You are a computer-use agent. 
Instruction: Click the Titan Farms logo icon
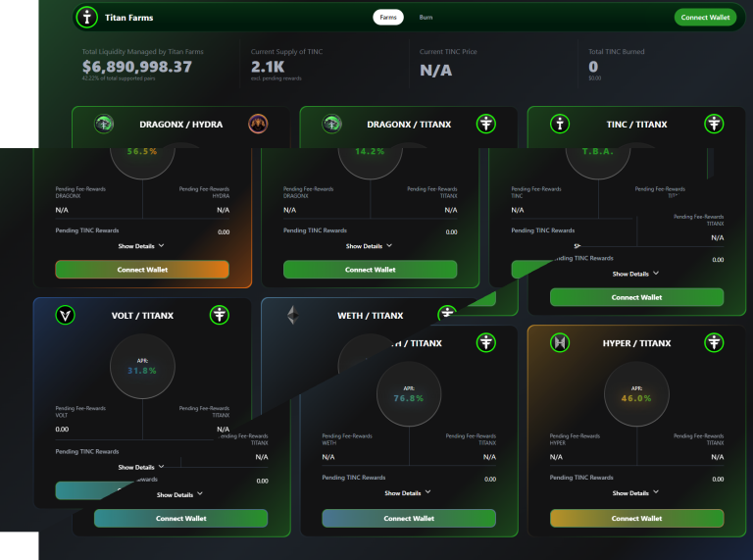pyautogui.click(x=87, y=18)
